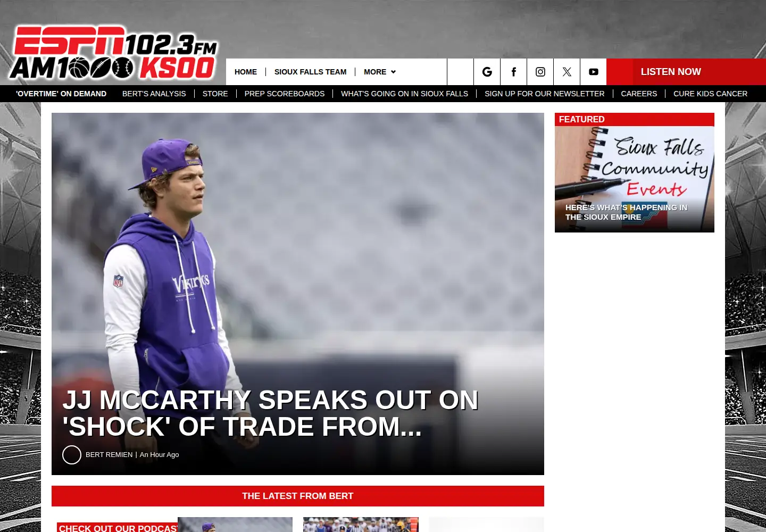Open 'Here's What's Happening in the Sioux Empire'
This screenshot has height=532, width=766.
tap(626, 212)
